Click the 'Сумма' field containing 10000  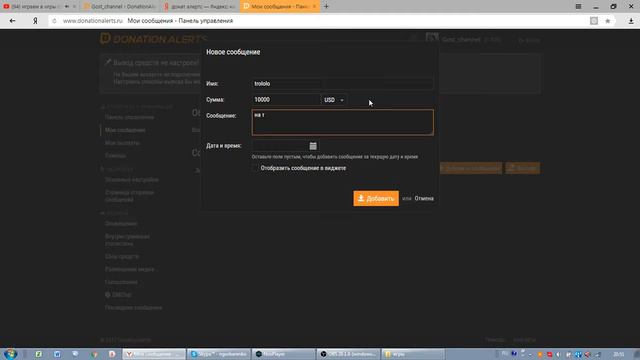[286, 100]
